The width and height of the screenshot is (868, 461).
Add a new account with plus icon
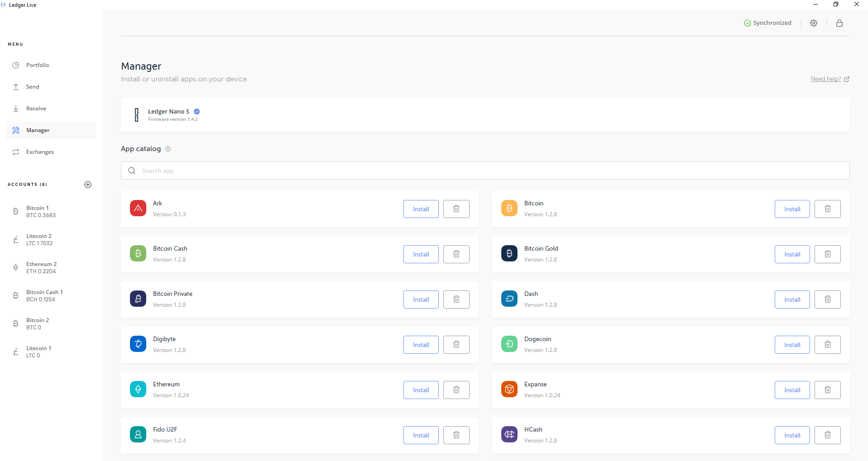pos(88,185)
